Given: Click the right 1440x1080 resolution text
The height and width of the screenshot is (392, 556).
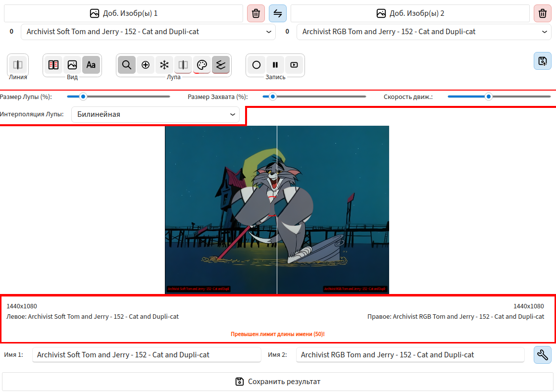Looking at the screenshot, I should coord(529,306).
